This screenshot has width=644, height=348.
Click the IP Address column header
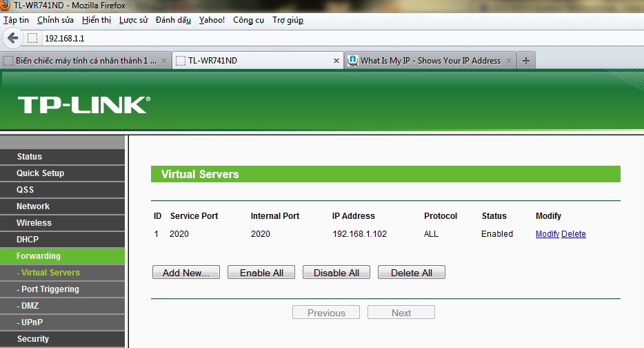pos(353,216)
